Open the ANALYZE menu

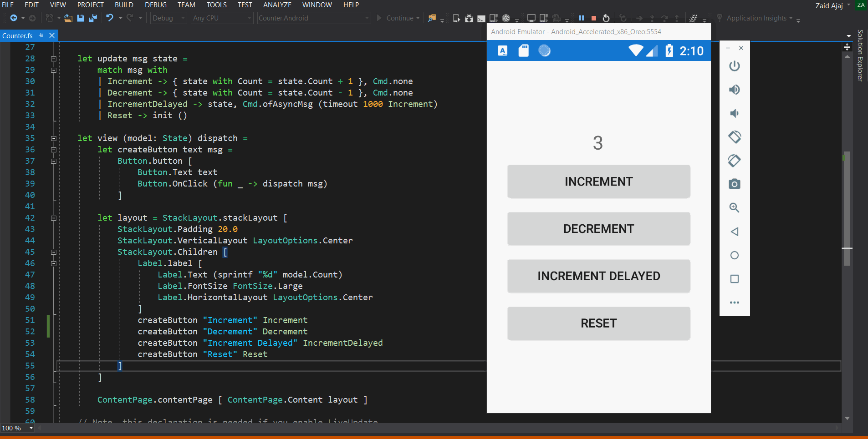pyautogui.click(x=277, y=5)
